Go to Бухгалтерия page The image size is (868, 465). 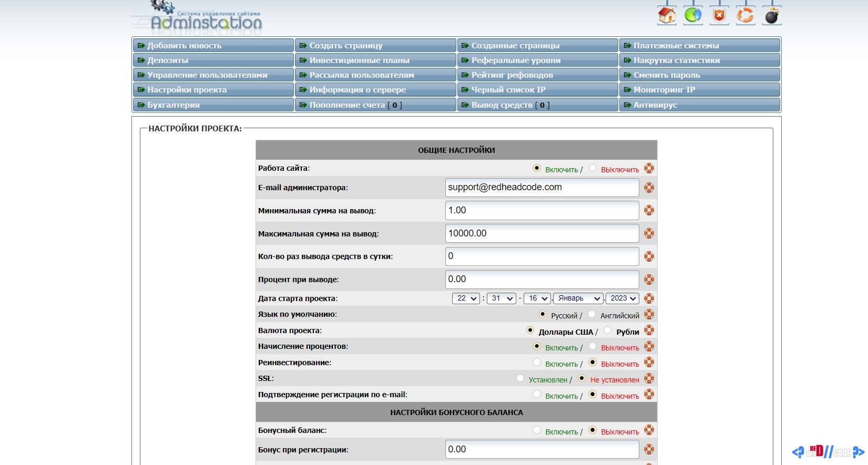point(213,105)
